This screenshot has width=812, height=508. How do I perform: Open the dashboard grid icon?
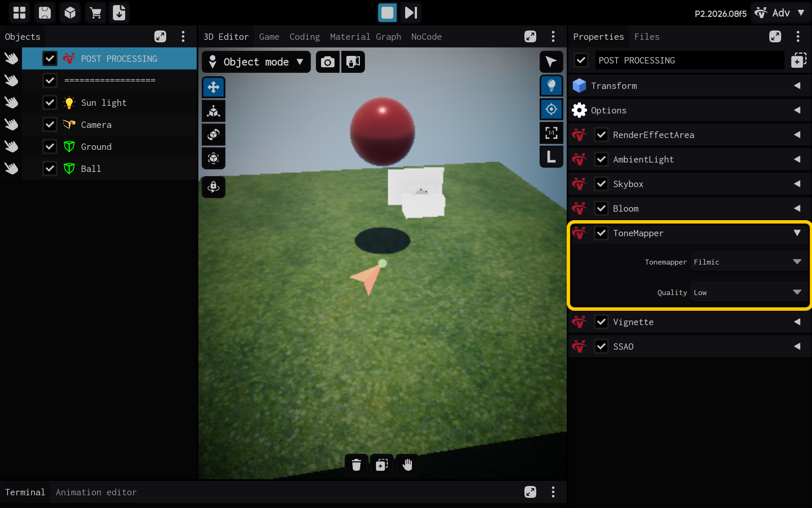pos(19,13)
